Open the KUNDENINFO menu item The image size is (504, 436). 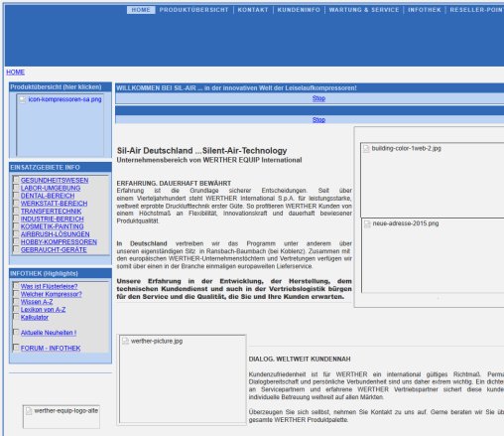pyautogui.click(x=299, y=10)
